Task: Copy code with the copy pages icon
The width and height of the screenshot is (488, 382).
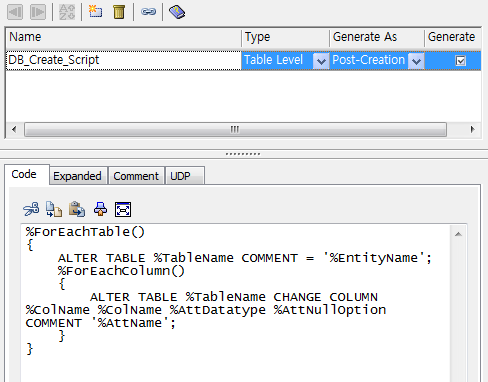Action: [x=54, y=209]
